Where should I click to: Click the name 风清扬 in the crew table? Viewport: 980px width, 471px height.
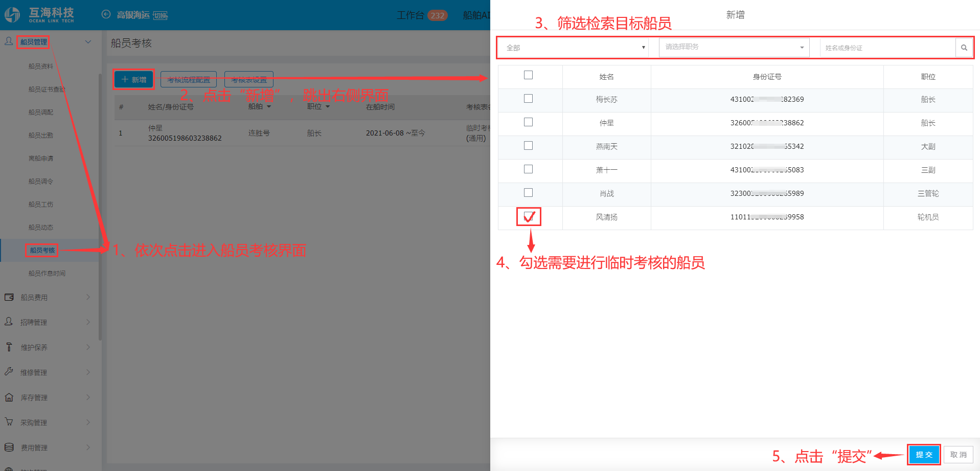pos(606,217)
